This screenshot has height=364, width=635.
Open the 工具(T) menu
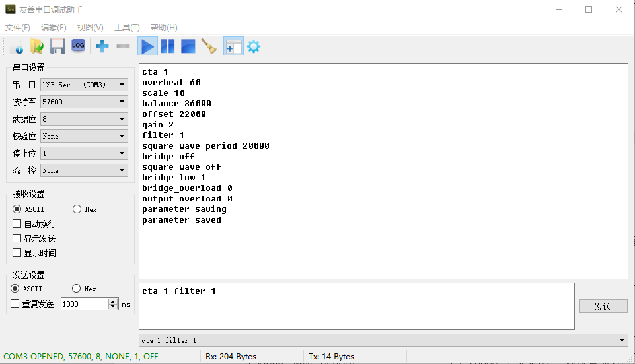coord(127,28)
